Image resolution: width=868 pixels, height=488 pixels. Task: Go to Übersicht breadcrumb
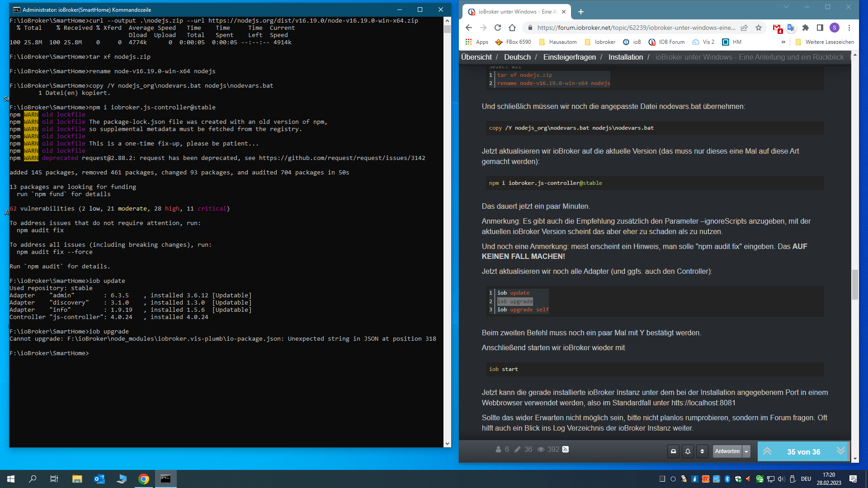pyautogui.click(x=476, y=57)
